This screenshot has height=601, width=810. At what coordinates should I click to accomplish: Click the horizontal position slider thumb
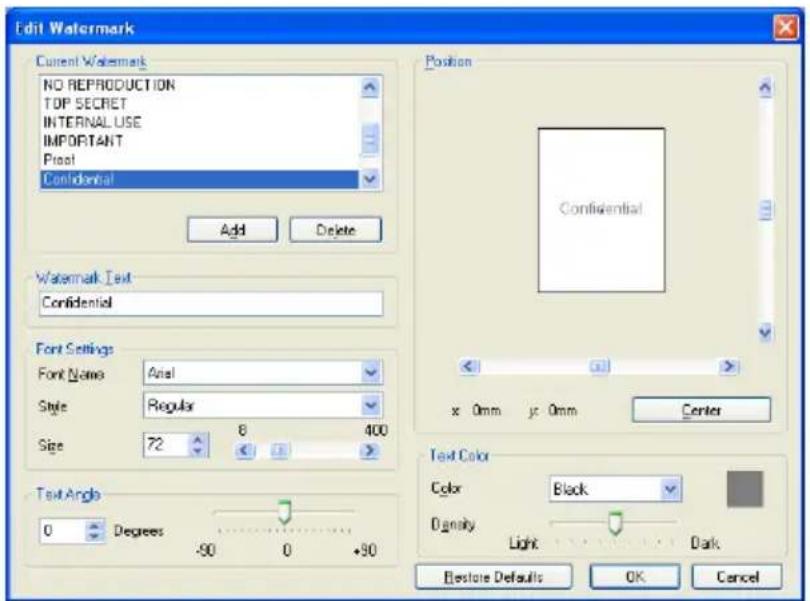(599, 366)
